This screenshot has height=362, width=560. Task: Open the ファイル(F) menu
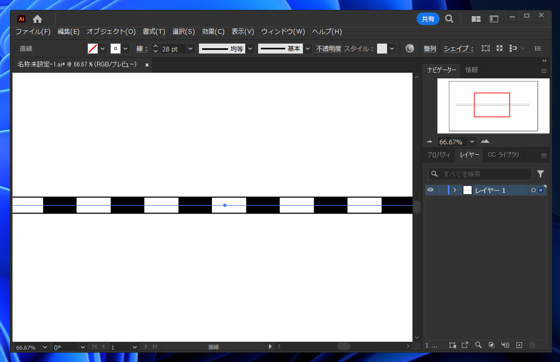(33, 31)
